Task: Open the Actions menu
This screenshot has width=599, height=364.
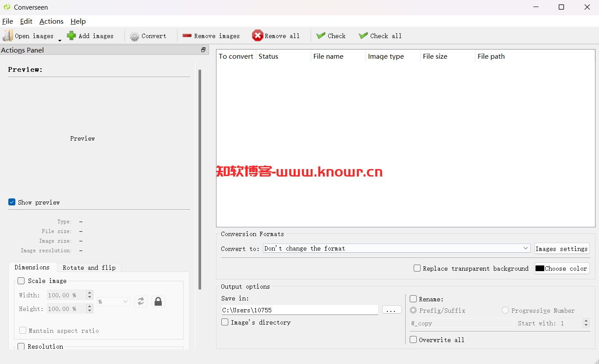Action: (x=51, y=21)
